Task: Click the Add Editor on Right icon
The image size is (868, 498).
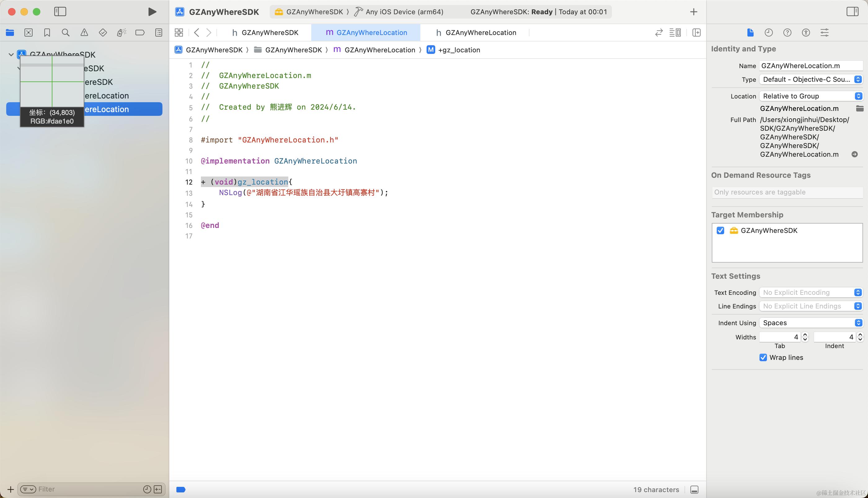Action: click(x=696, y=33)
